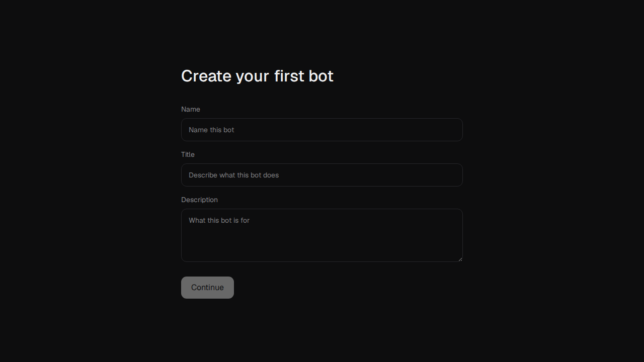Click the 'Title' field label
This screenshot has height=362, width=644.
pos(188,154)
